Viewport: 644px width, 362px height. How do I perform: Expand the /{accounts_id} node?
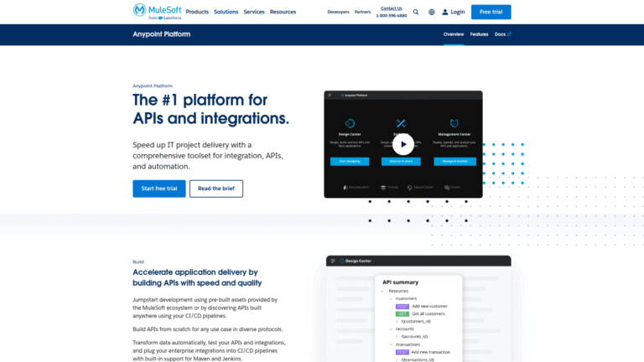(397, 337)
